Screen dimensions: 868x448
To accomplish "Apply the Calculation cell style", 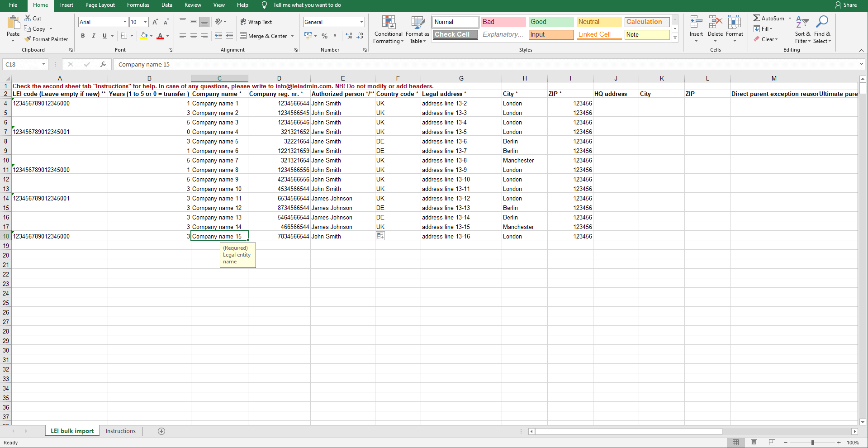I will (x=647, y=22).
